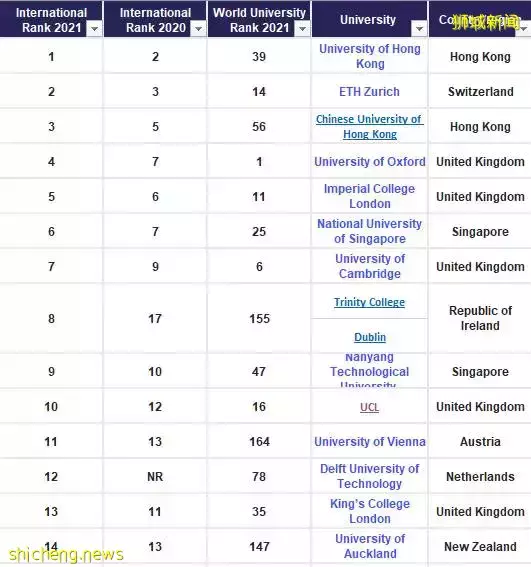Select the world rank cell reading 14
The image size is (531, 567).
(259, 91)
